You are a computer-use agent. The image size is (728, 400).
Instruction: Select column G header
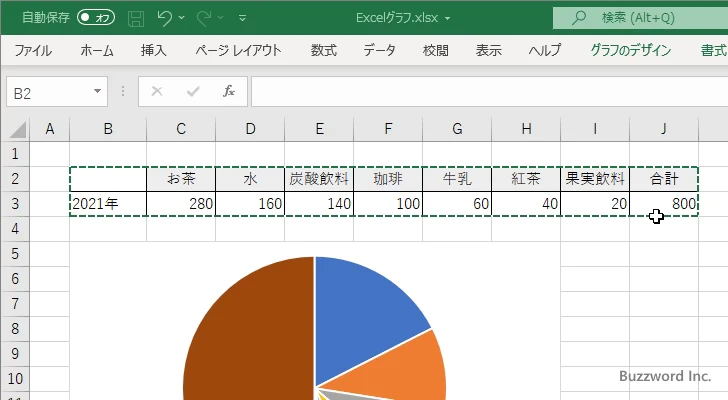[457, 129]
